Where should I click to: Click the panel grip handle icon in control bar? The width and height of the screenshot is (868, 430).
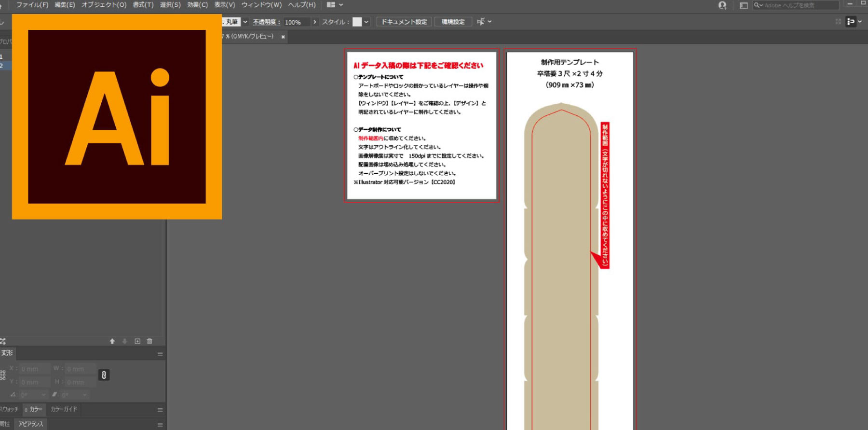[838, 22]
